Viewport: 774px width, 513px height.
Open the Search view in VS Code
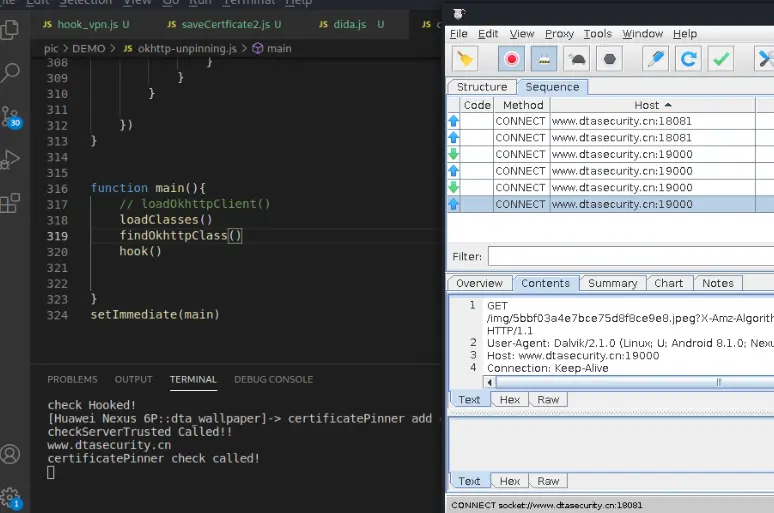click(x=10, y=73)
